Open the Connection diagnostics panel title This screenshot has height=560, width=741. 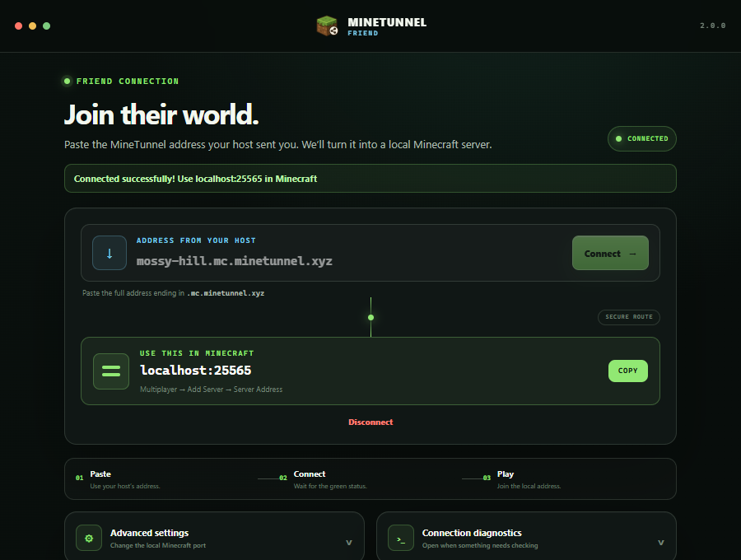[472, 533]
